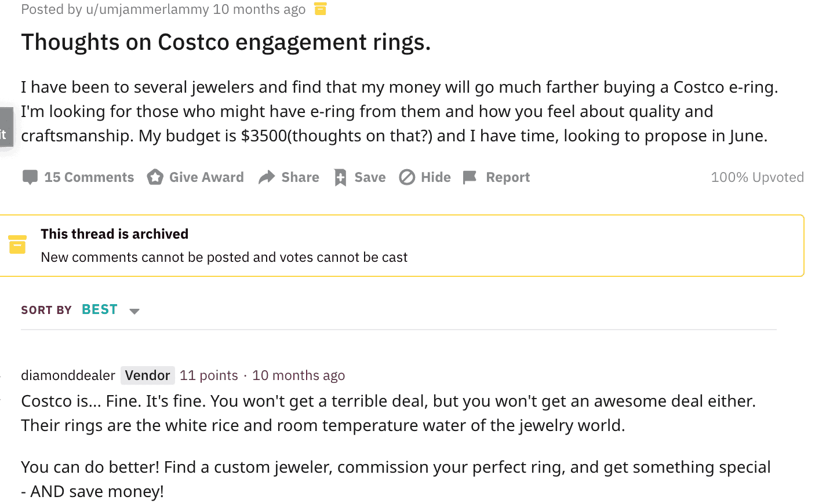Click the Vendor flair badge
Screen dimensions: 815x504
click(x=148, y=375)
